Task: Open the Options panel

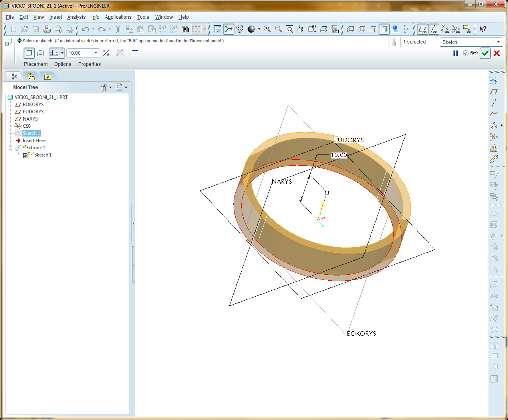Action: (x=63, y=64)
